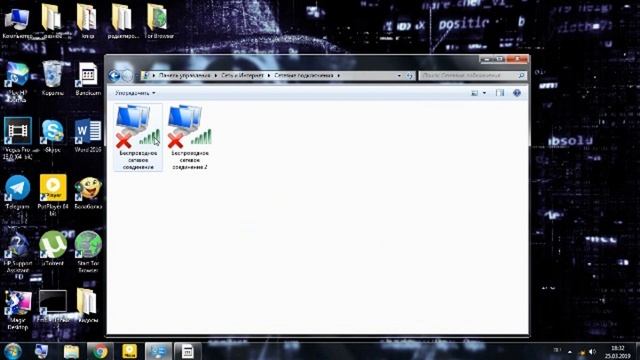
Task: Launch Magic Desktop shortcut
Action: [x=18, y=310]
